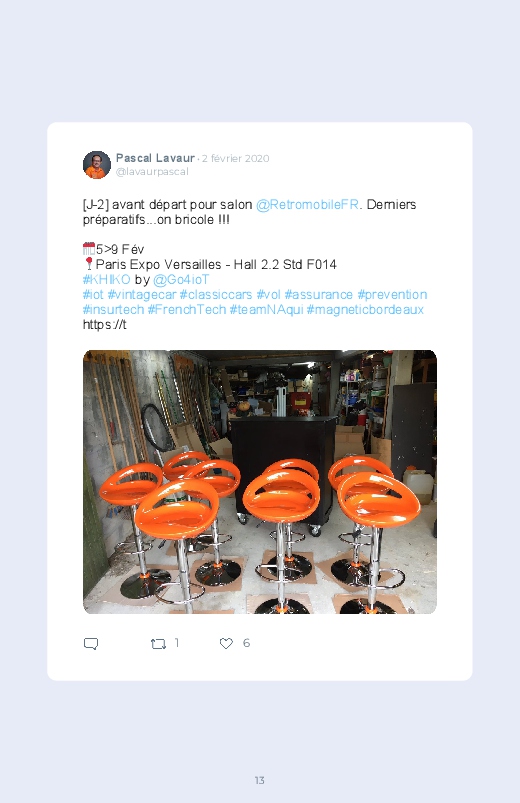
Task: Click the Pascal Lavaur display name
Action: 155,158
